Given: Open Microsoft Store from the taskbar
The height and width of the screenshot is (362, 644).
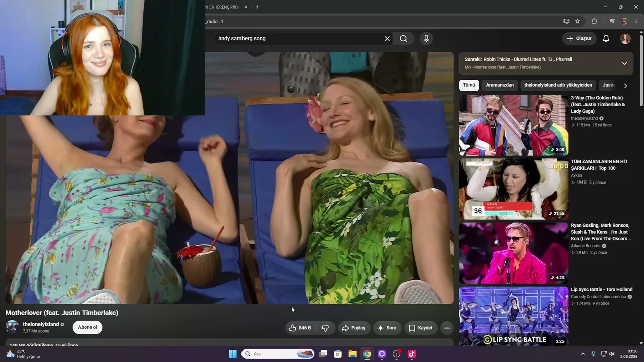Looking at the screenshot, I should pos(338,354).
